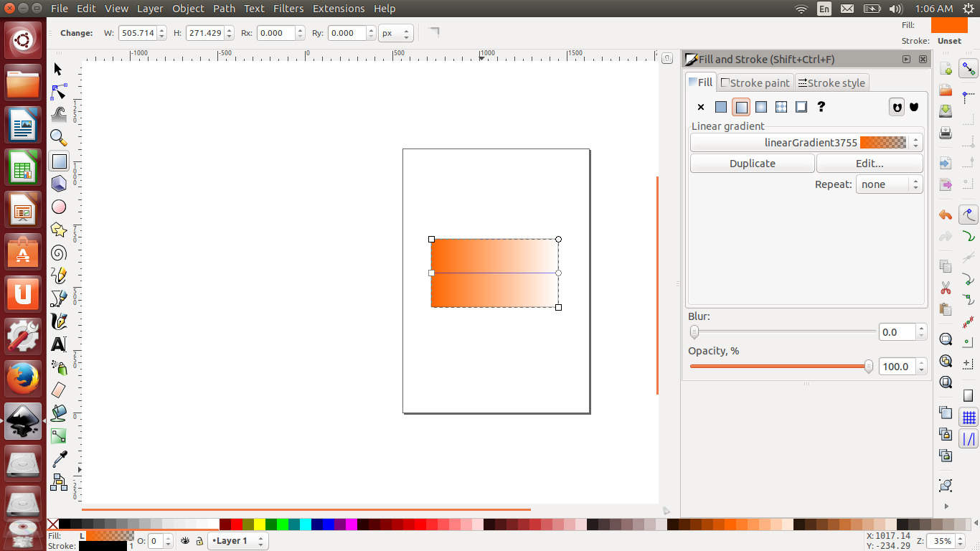Select the Star polygon tool
Viewport: 980px width, 551px height.
59,230
